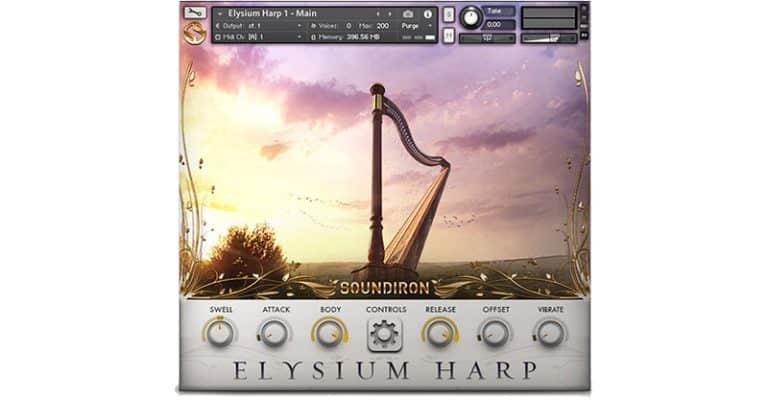This screenshot has width=768, height=400.
Task: Adjust the Tune knob
Action: [x=471, y=18]
